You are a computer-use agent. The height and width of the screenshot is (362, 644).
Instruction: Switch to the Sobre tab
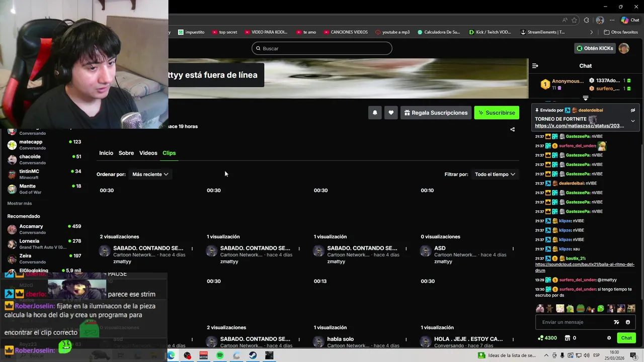coord(126,153)
